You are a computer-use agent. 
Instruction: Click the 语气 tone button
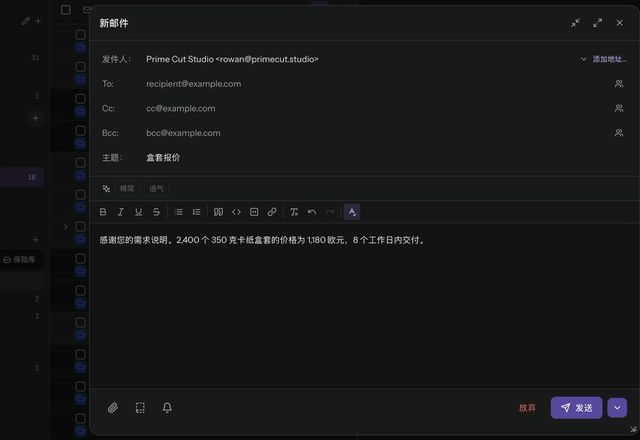[156, 189]
